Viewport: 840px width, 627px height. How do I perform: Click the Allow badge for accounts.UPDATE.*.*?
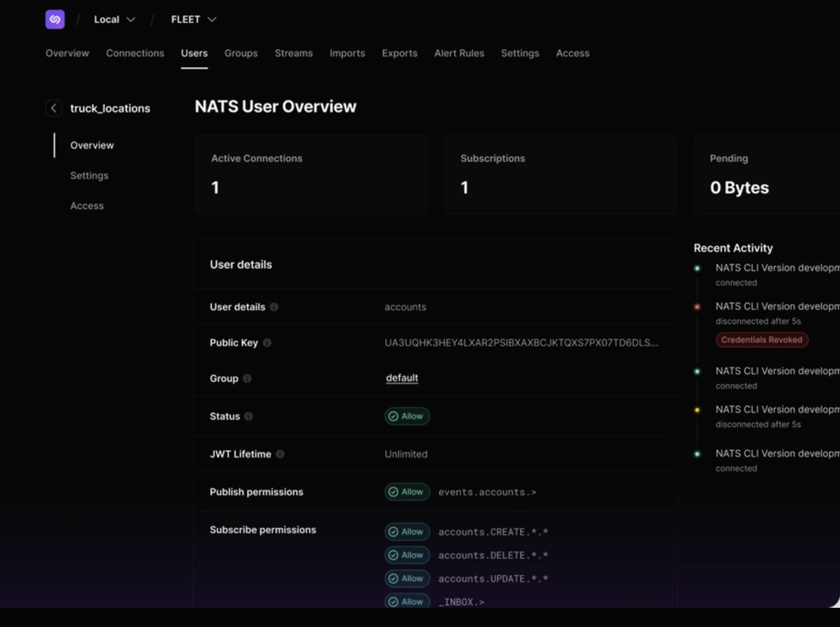(407, 578)
